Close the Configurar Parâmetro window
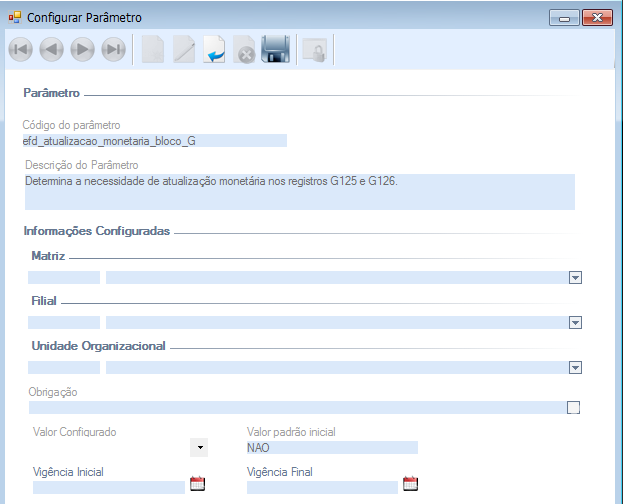This screenshot has width=623, height=504. coord(597,18)
